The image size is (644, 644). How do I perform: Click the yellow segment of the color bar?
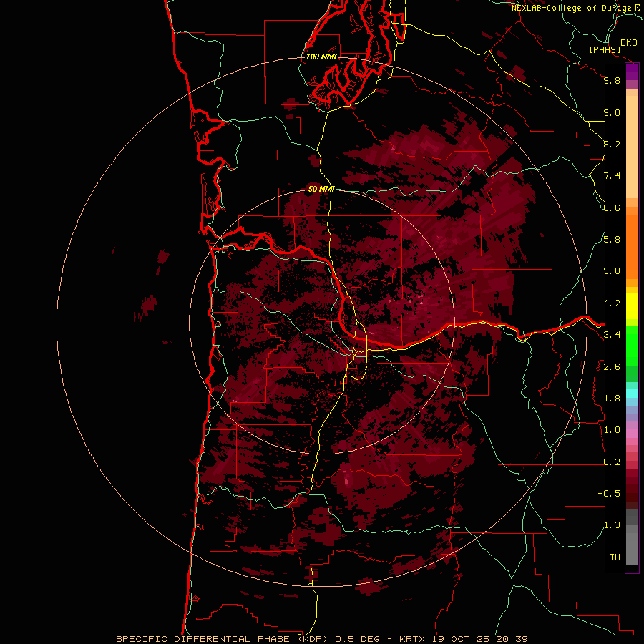[632, 306]
